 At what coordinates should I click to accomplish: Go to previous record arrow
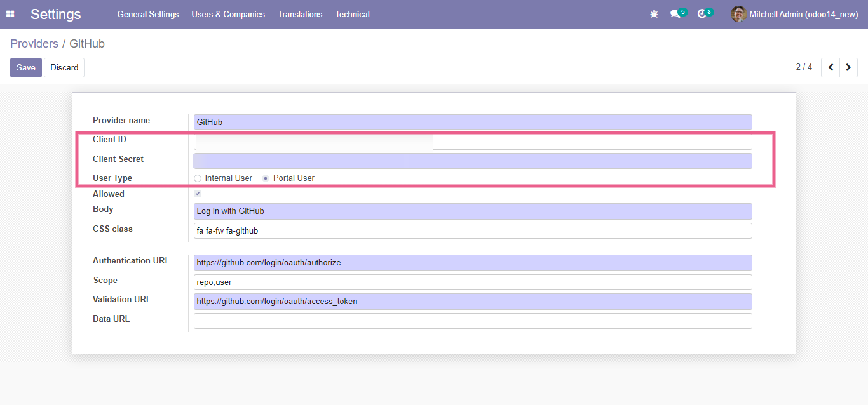pos(831,67)
